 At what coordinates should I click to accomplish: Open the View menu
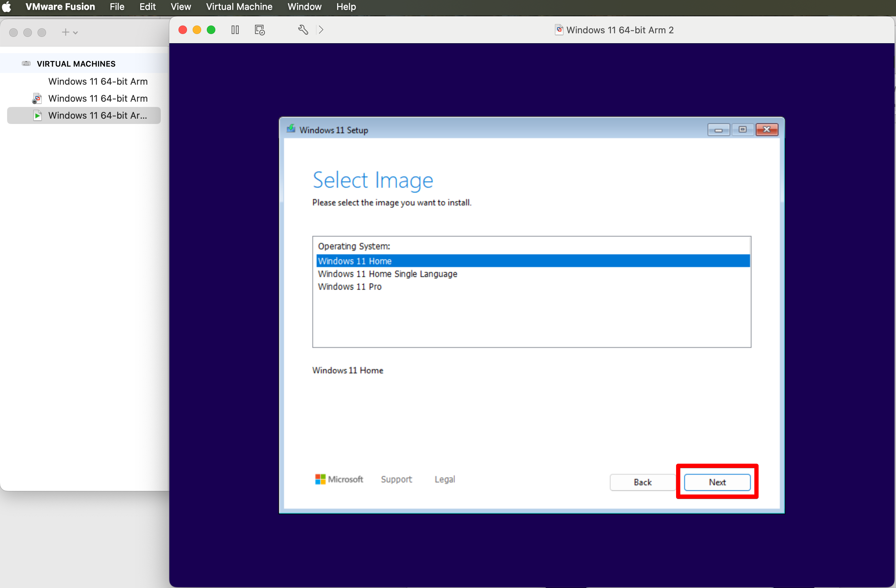180,7
